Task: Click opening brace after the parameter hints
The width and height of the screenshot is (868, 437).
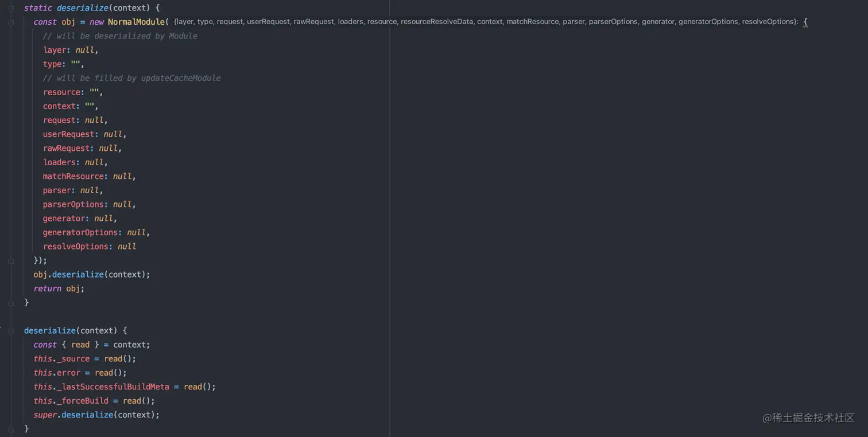Action: click(805, 22)
